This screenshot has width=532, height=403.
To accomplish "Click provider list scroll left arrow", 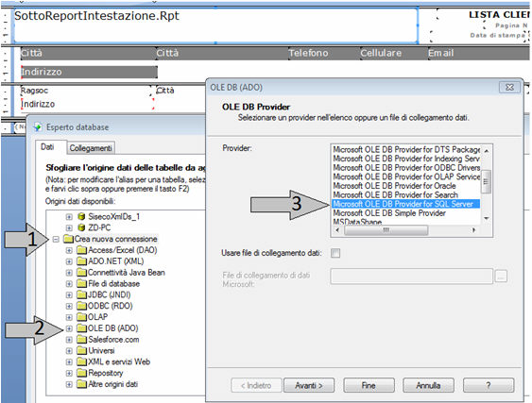I will (x=337, y=230).
